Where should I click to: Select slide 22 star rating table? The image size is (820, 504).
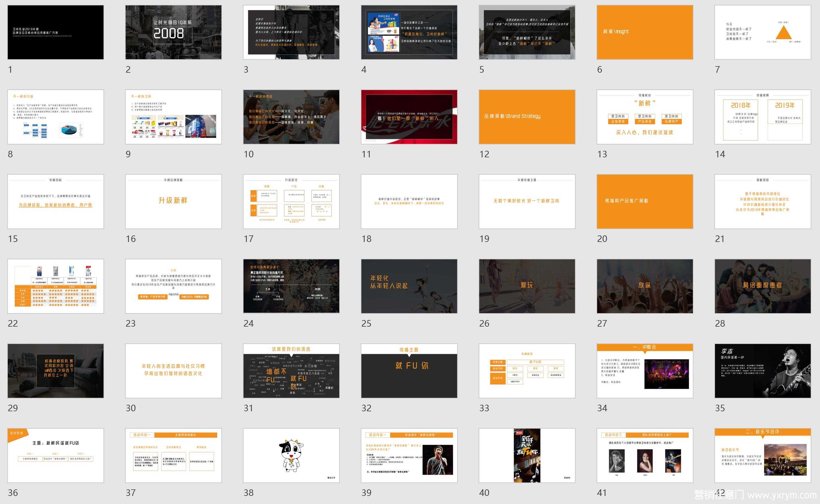pyautogui.click(x=56, y=286)
